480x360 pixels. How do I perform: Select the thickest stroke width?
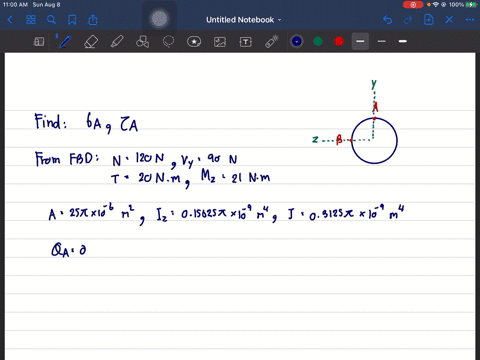tap(403, 41)
